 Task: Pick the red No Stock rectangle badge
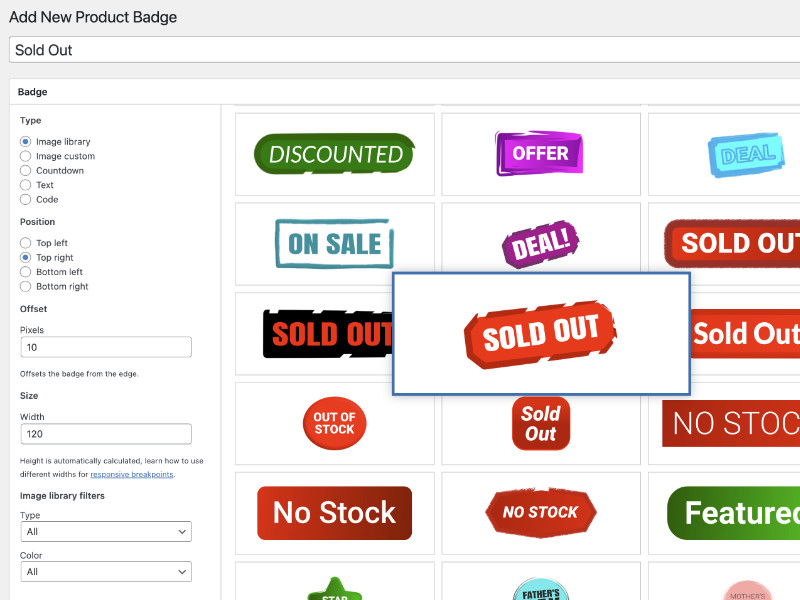(334, 513)
